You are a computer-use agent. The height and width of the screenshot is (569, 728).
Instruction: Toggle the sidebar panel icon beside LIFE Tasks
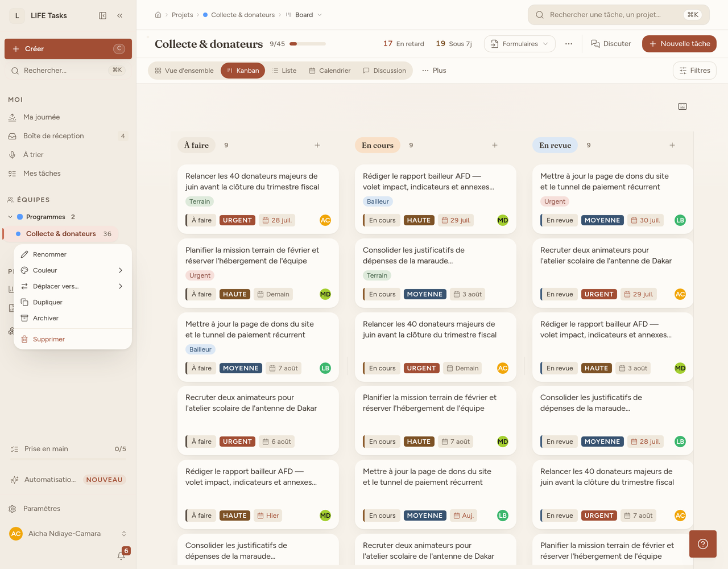tap(103, 15)
